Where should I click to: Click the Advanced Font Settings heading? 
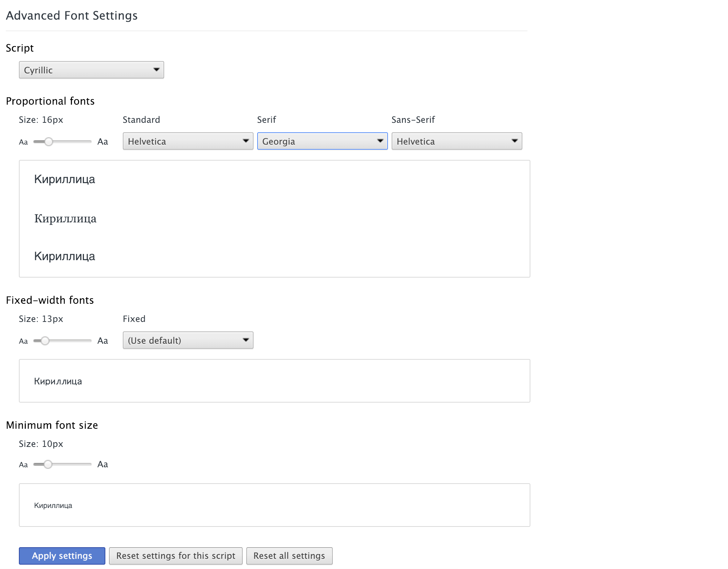coord(72,16)
